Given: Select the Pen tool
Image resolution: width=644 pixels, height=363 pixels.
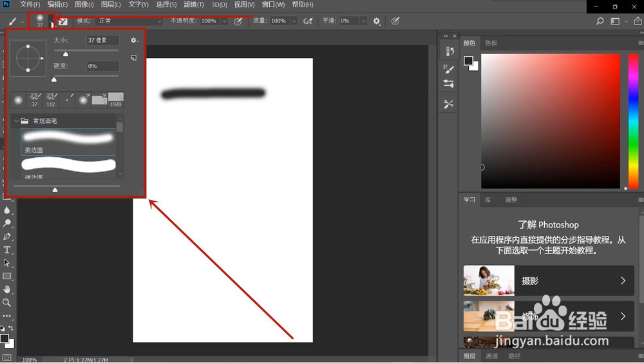Looking at the screenshot, I should (x=6, y=237).
